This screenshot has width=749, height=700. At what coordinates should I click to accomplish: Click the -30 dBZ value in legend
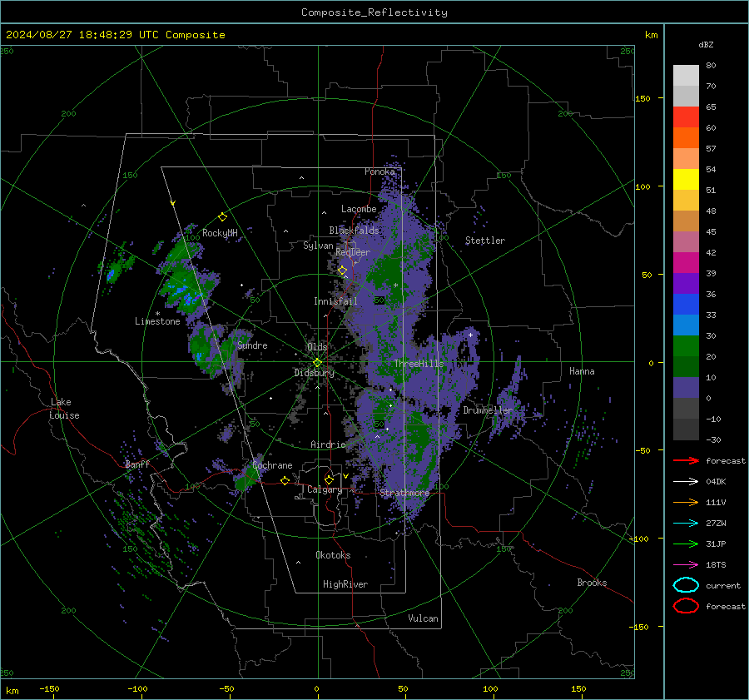713,439
